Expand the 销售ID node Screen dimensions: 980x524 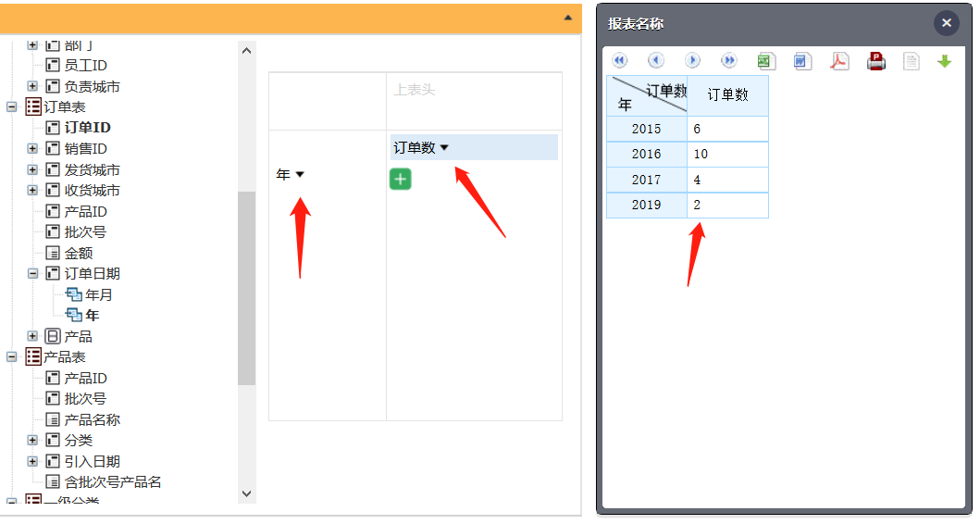pyautogui.click(x=32, y=149)
